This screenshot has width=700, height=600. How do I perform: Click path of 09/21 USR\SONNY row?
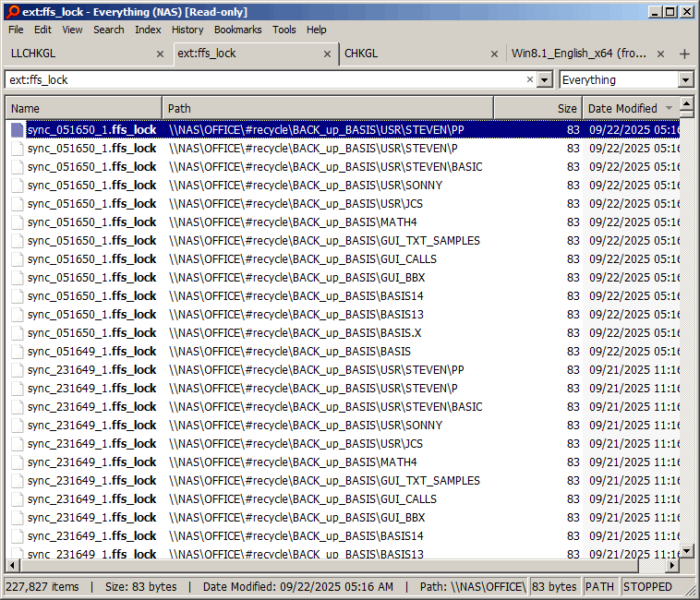coord(306,426)
